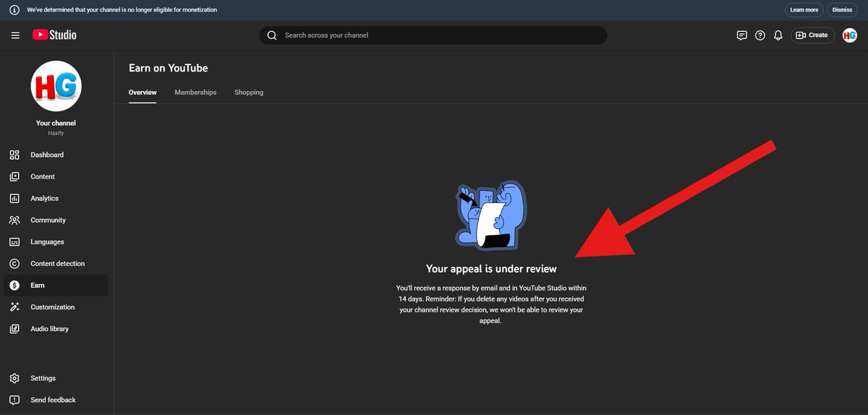Viewport: 868px width, 415px height.
Task: Click the Audio library icon
Action: coord(14,329)
